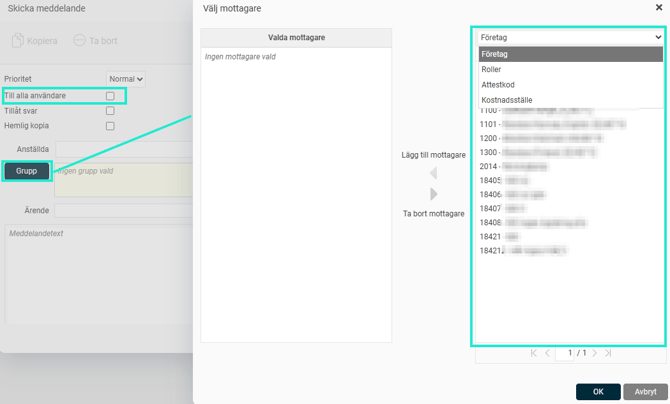Go to next page of recipient list
The width and height of the screenshot is (670, 404).
[x=594, y=353]
